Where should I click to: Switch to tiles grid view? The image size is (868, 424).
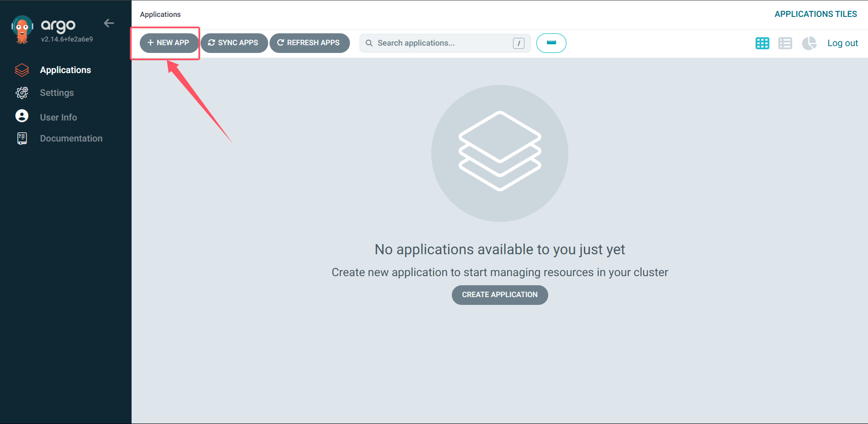[762, 43]
